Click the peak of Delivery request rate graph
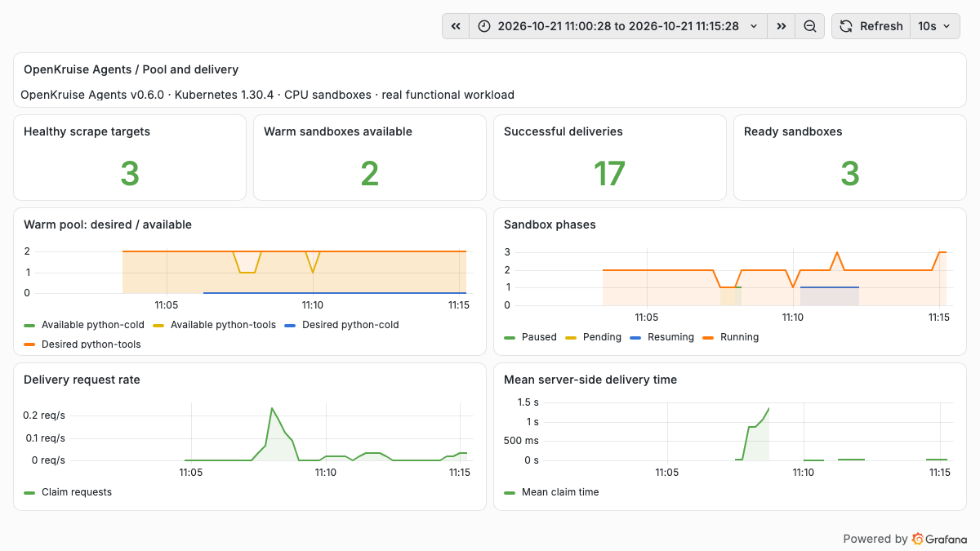Image resolution: width=980 pixels, height=551 pixels. pos(272,408)
